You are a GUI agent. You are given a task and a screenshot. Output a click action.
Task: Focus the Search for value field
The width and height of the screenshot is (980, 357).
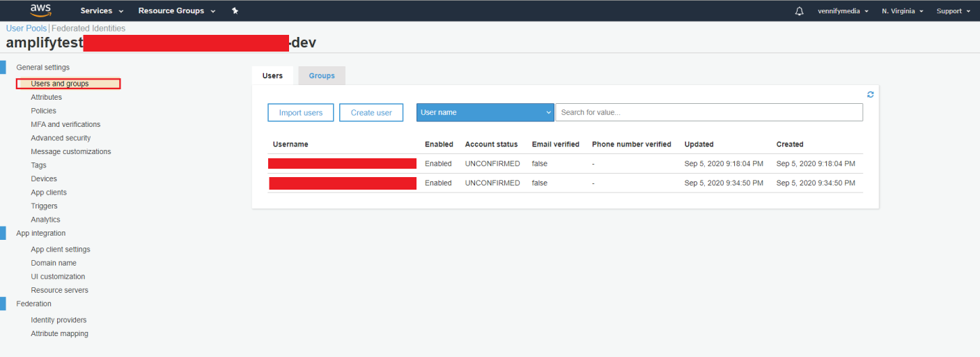709,112
